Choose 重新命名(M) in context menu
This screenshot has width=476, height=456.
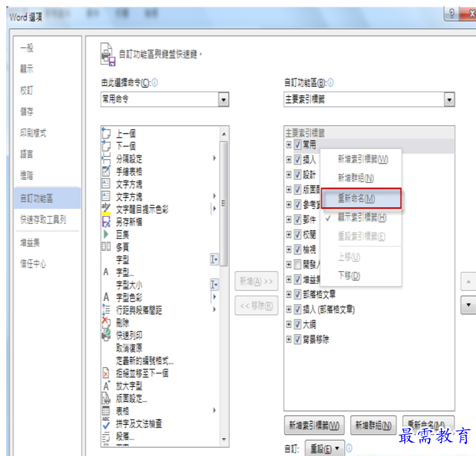(361, 198)
